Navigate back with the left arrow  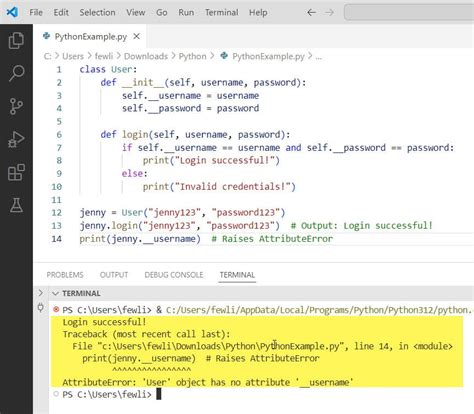[x=311, y=13]
